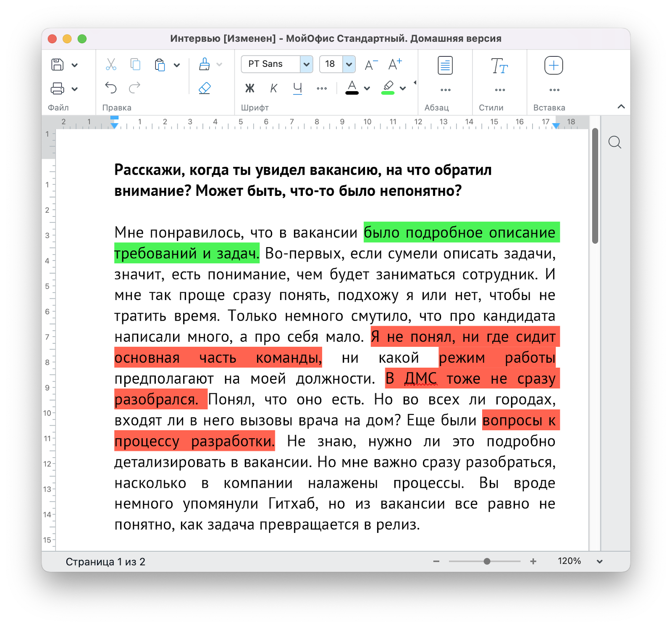Click the right indent marker on ruler
This screenshot has width=672, height=627.
tap(556, 126)
